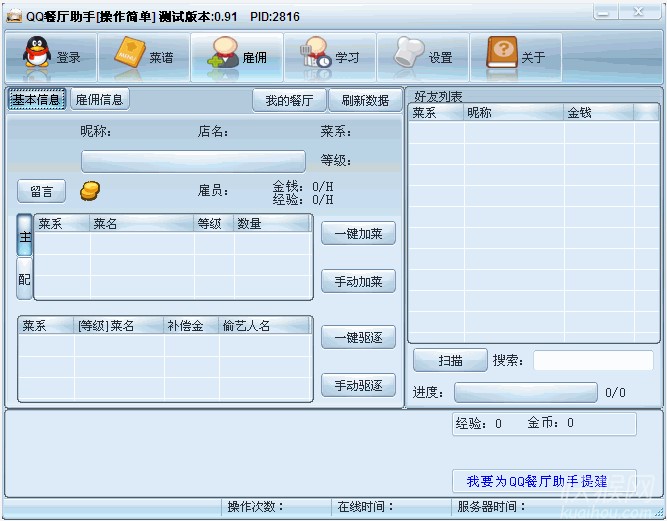Click 偷艺人名 column header
The image size is (667, 521).
tap(265, 326)
